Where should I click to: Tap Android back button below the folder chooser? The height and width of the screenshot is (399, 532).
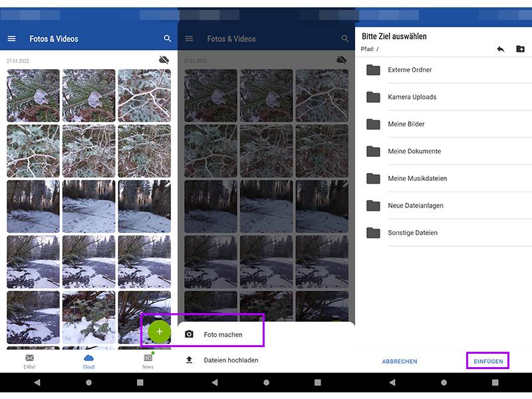pyautogui.click(x=392, y=383)
